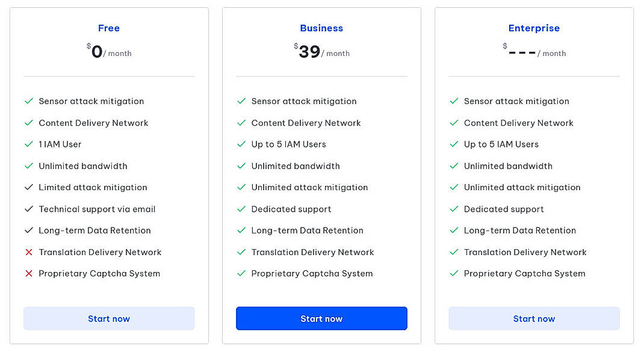Select the Business plan heading

(321, 28)
